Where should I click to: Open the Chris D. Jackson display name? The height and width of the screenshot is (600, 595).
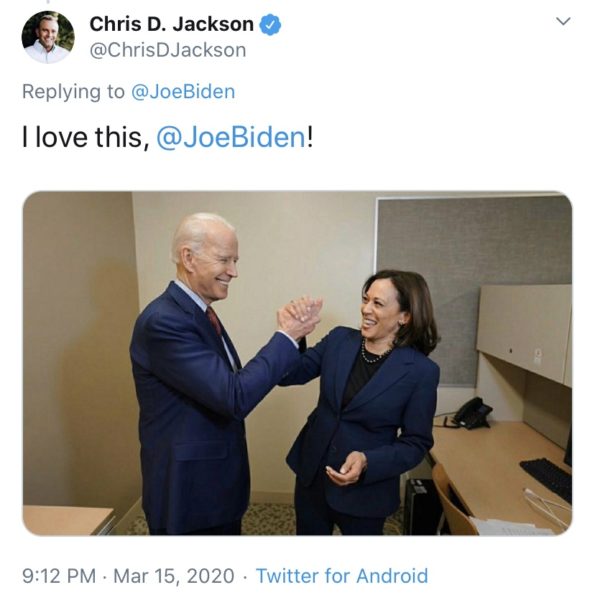(171, 24)
